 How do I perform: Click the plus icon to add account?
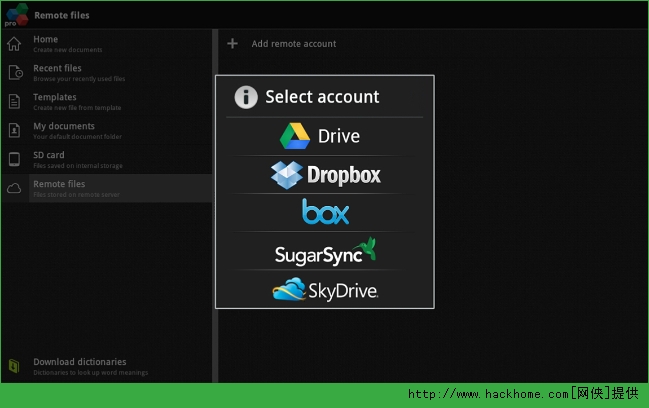[x=233, y=44]
